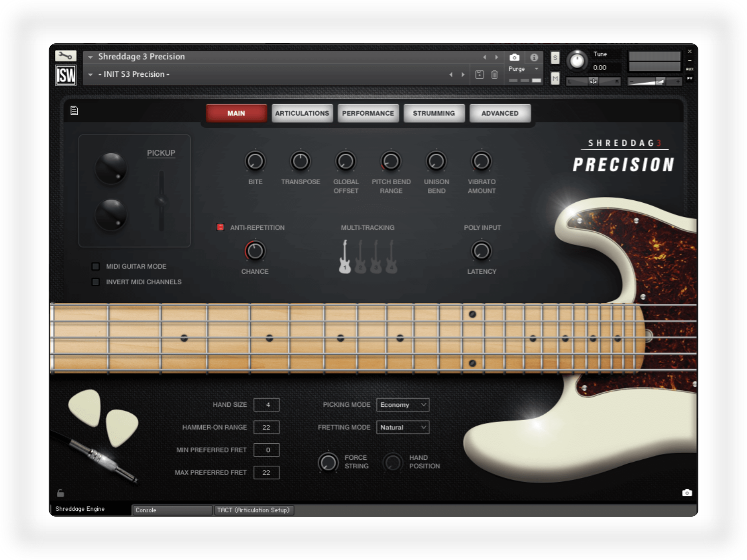Delete preset with trash icon
747x560 pixels.
pyautogui.click(x=494, y=74)
